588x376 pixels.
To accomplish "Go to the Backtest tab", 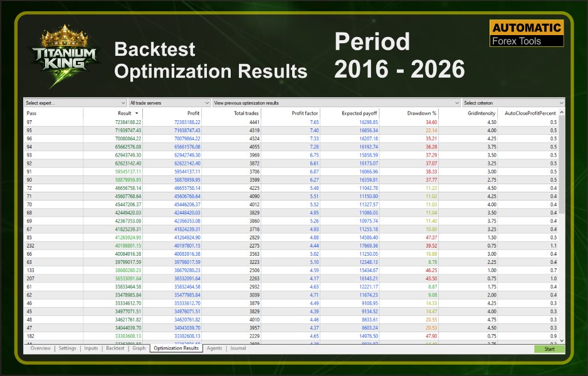I will click(115, 348).
